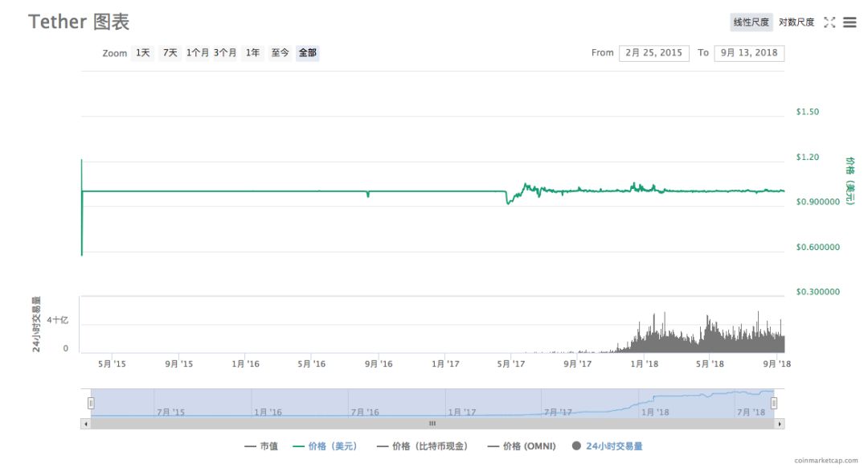Click the 4十亿 volume axis label
The image size is (868, 468).
point(58,320)
